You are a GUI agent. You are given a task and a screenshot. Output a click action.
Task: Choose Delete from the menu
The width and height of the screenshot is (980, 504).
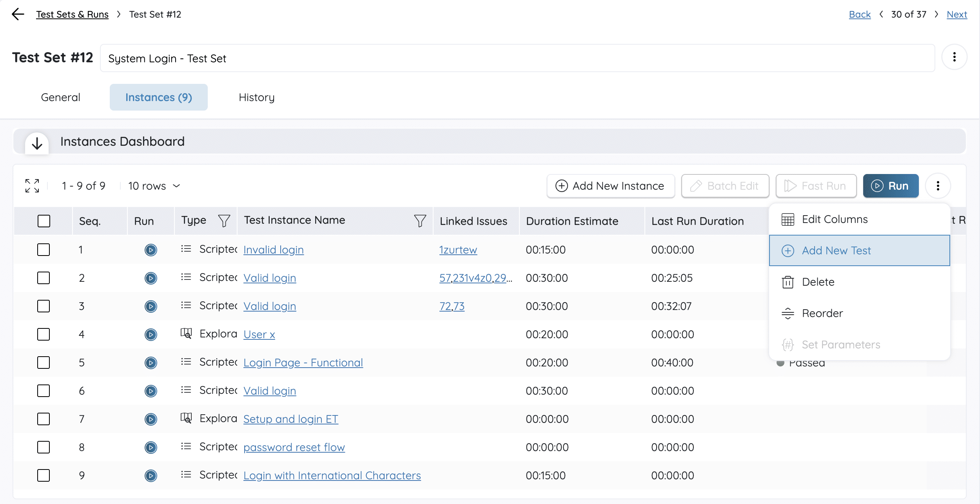click(x=859, y=282)
